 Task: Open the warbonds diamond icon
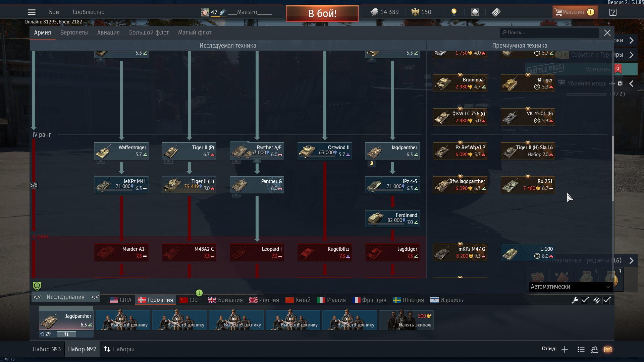click(x=475, y=12)
